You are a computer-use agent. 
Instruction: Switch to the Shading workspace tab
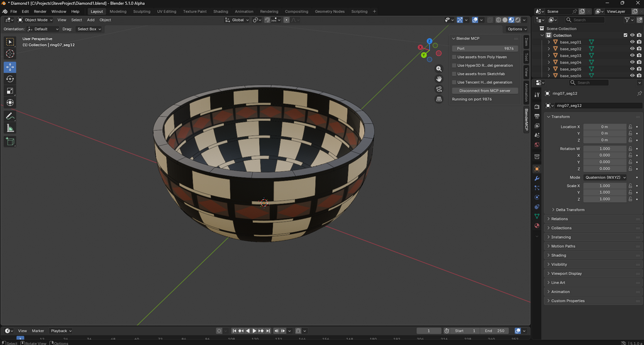pos(221,11)
